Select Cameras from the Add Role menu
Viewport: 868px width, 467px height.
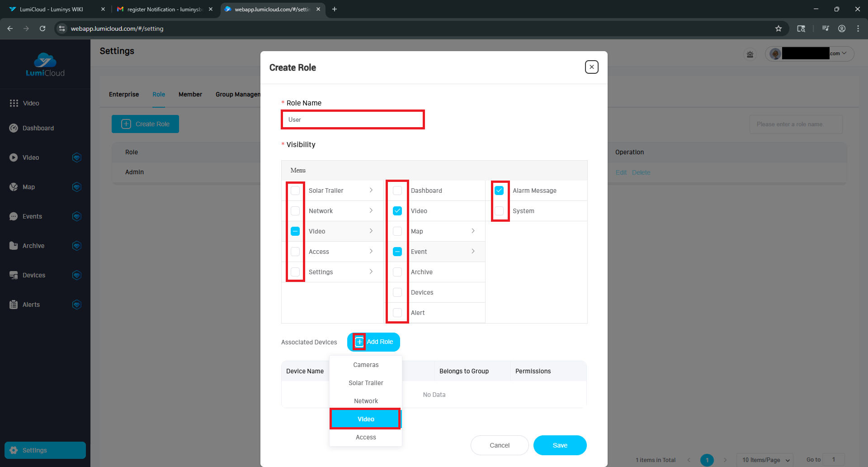tap(366, 365)
